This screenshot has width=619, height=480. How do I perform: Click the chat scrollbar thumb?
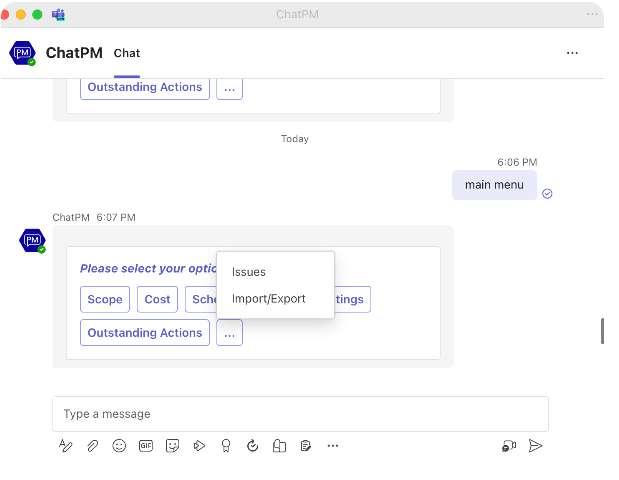click(x=602, y=331)
